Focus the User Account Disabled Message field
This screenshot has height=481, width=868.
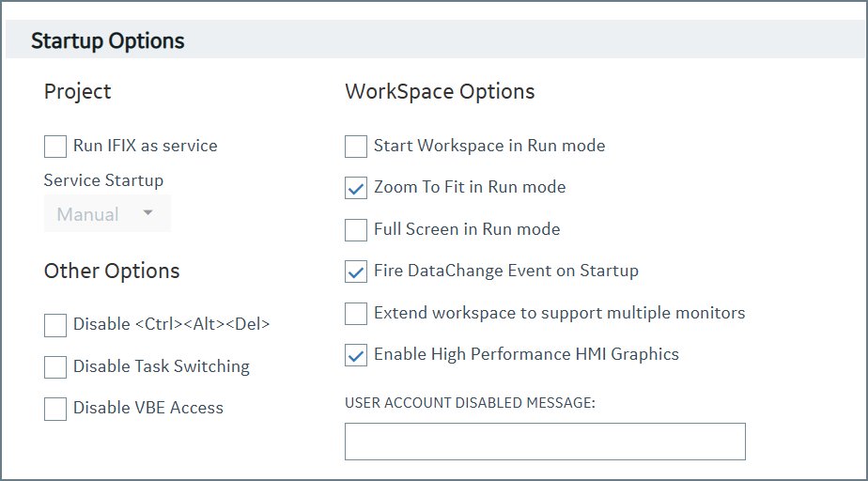coord(545,442)
